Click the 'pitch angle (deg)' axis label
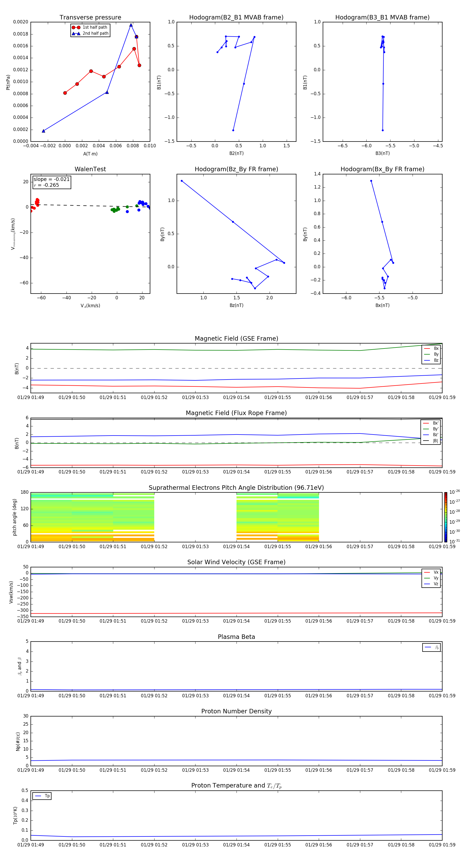This screenshot has height=868, width=473. (x=14, y=517)
